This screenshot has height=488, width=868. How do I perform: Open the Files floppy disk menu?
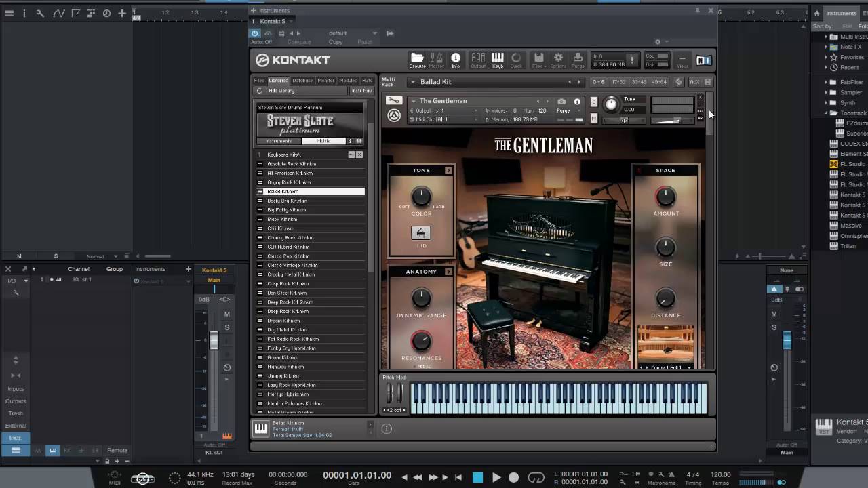click(538, 60)
